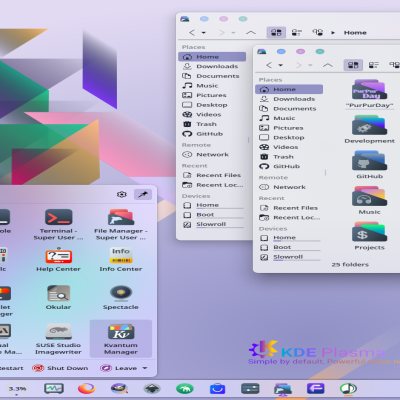This screenshot has width=400, height=400.
Task: Open System Settings sliders icon in taskbar
Action: 250,388
